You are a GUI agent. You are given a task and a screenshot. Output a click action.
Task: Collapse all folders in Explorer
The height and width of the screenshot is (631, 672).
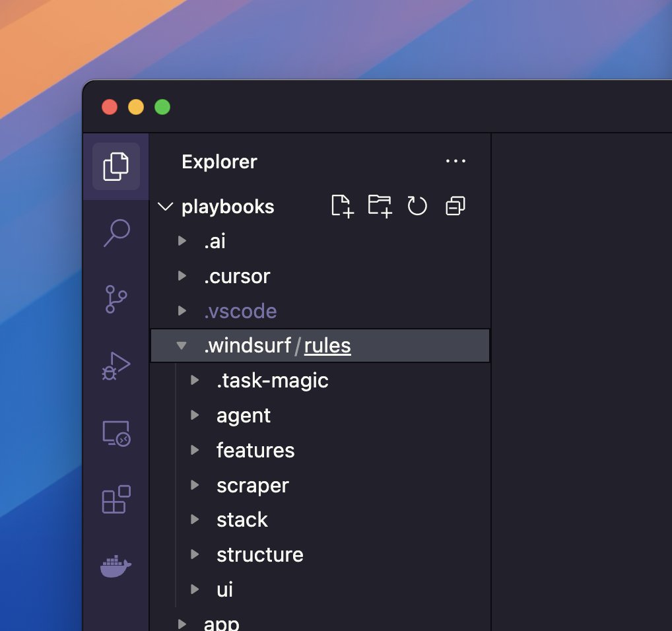point(455,206)
